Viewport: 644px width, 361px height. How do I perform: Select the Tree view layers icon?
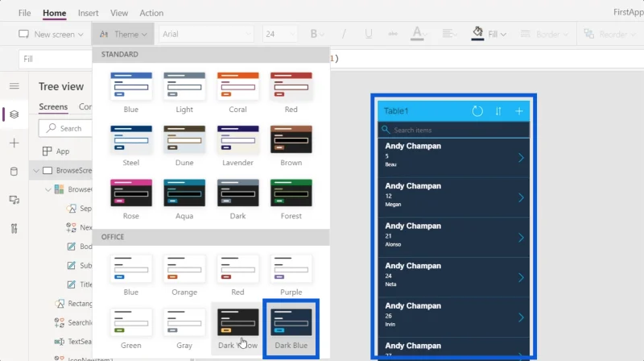click(x=14, y=114)
